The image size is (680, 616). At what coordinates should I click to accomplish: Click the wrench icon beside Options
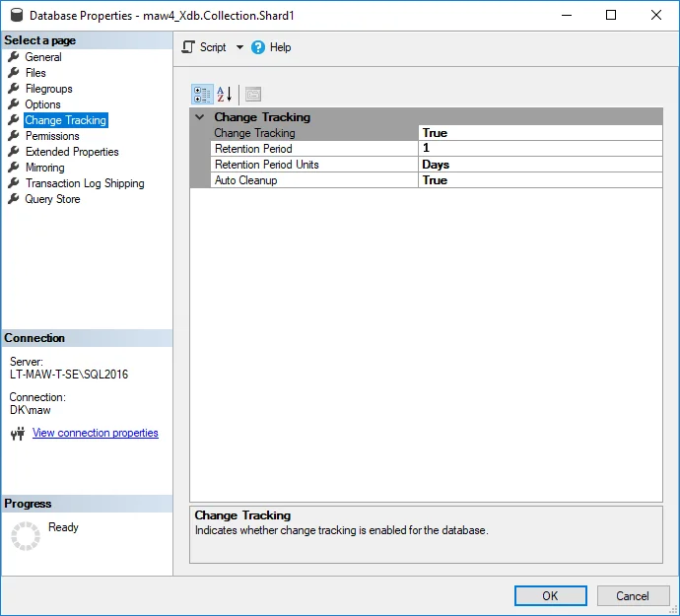tap(14, 104)
